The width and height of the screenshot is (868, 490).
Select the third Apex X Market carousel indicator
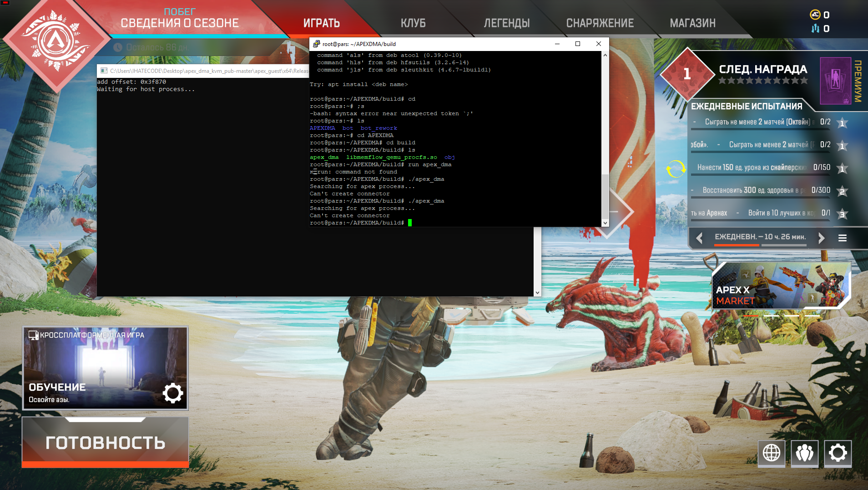coord(792,316)
